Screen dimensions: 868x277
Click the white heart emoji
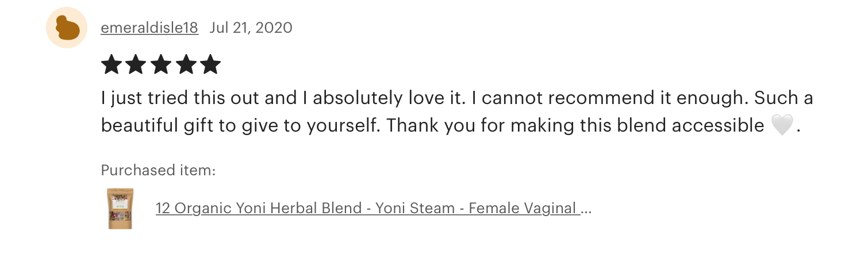point(782,125)
